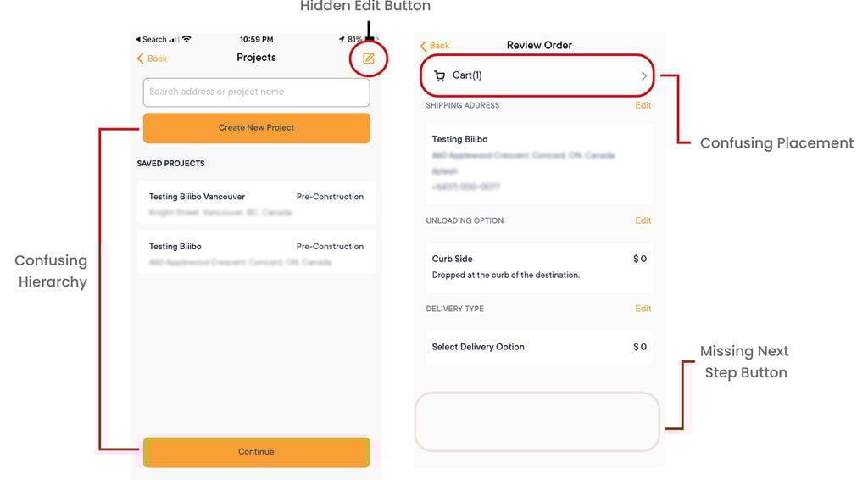Edit the shipping address
868x480 pixels.
[643, 105]
